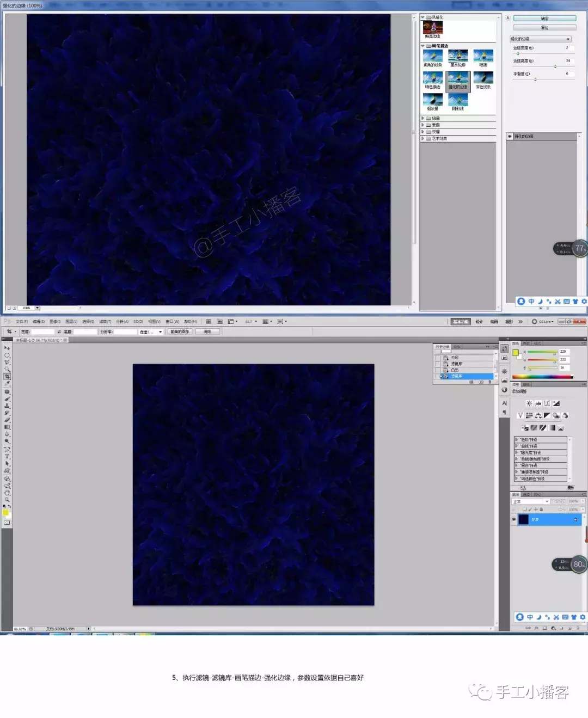Open the Paragraph panel icon
Image resolution: width=588 pixels, height=718 pixels.
504,412
